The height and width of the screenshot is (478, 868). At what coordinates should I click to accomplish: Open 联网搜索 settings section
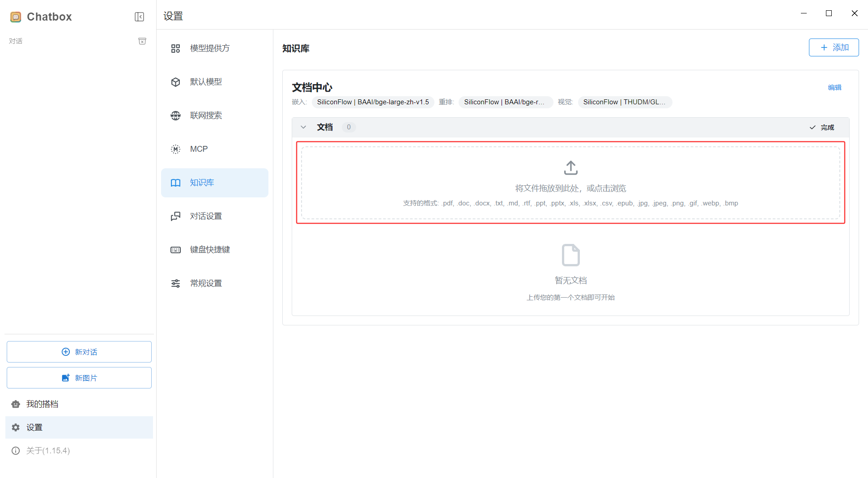(206, 115)
